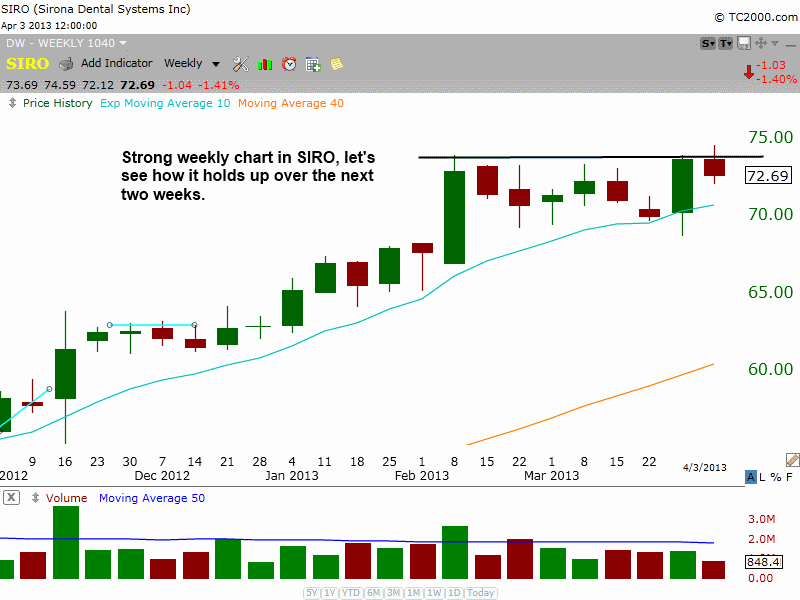Jump to Today on the time range bar
800x600 pixels.
[x=481, y=593]
